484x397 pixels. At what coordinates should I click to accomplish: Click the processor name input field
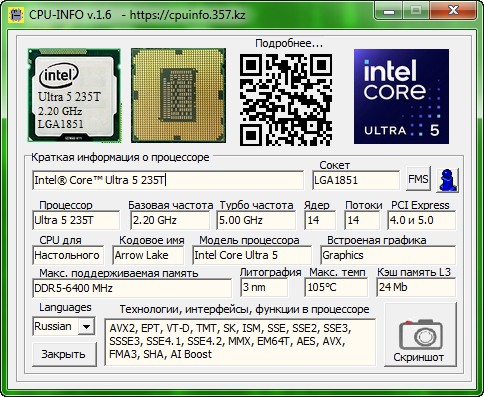tap(168, 180)
